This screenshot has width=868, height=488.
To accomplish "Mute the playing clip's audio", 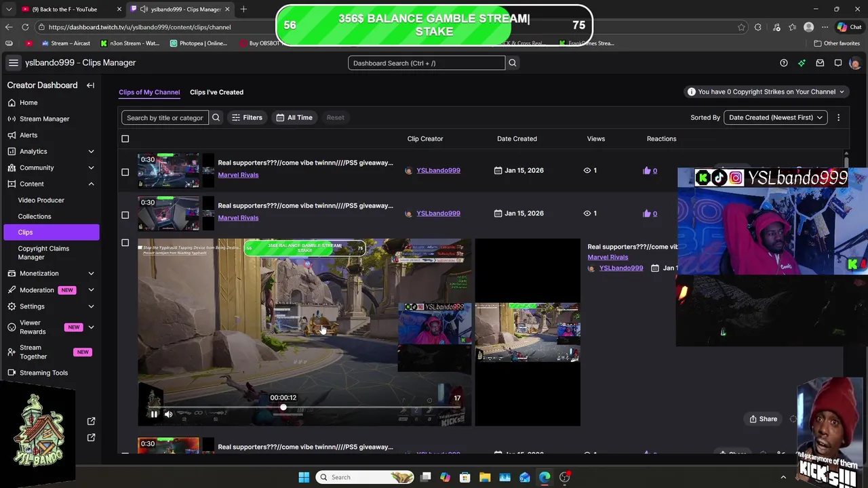I will 168,415.
